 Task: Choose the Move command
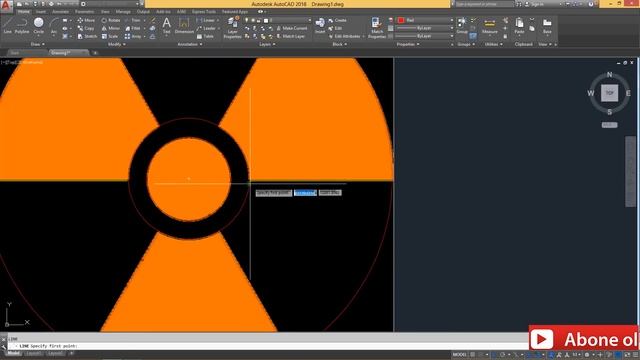pyautogui.click(x=86, y=20)
